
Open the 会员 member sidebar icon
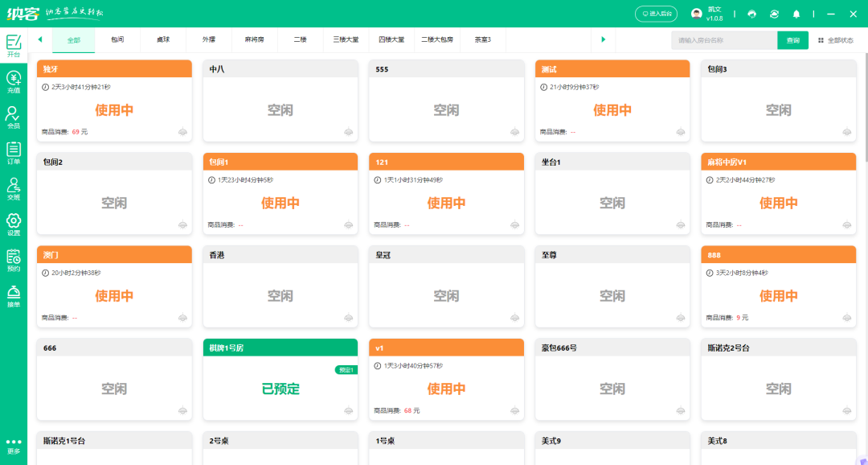[x=14, y=117]
